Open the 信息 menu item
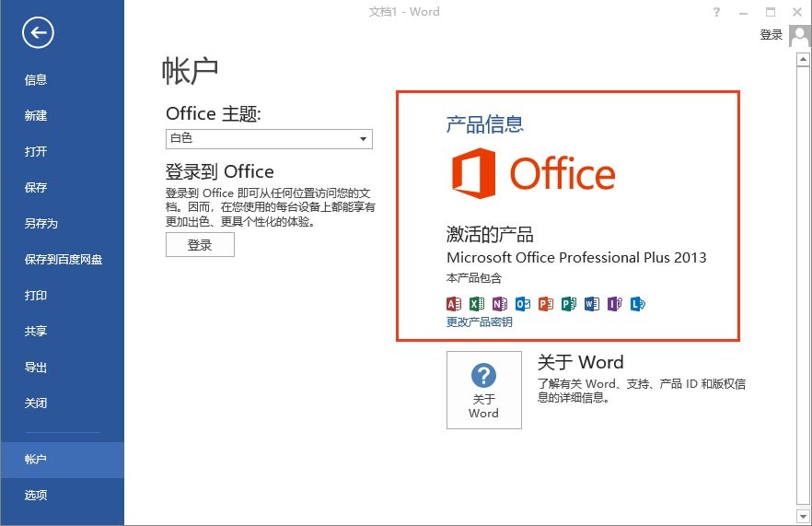Screen dimensions: 812x526 [63, 80]
